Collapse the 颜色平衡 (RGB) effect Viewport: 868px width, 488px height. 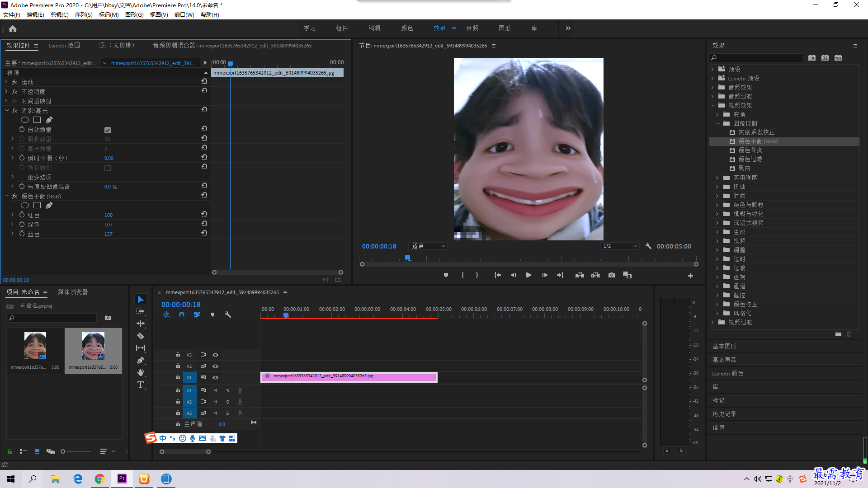[7, 196]
